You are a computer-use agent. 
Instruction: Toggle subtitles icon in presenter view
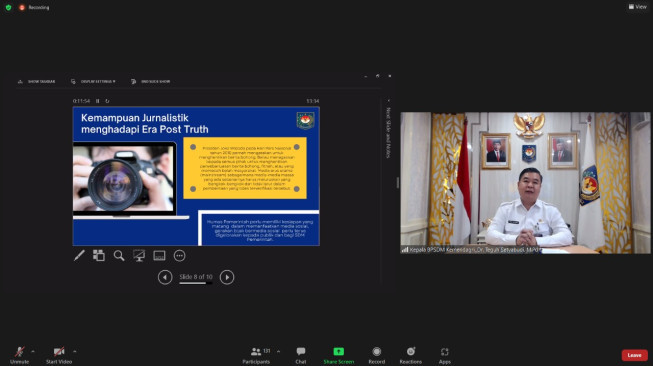159,256
